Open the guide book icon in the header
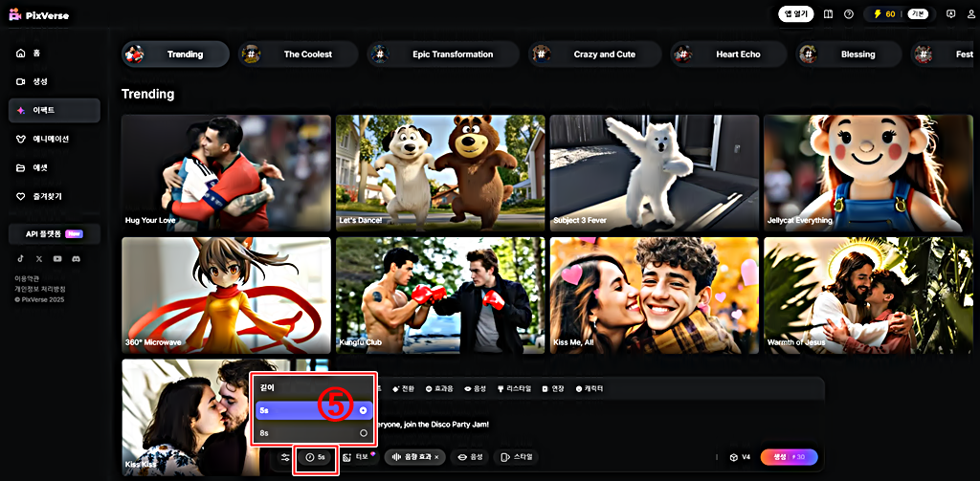 tap(829, 14)
